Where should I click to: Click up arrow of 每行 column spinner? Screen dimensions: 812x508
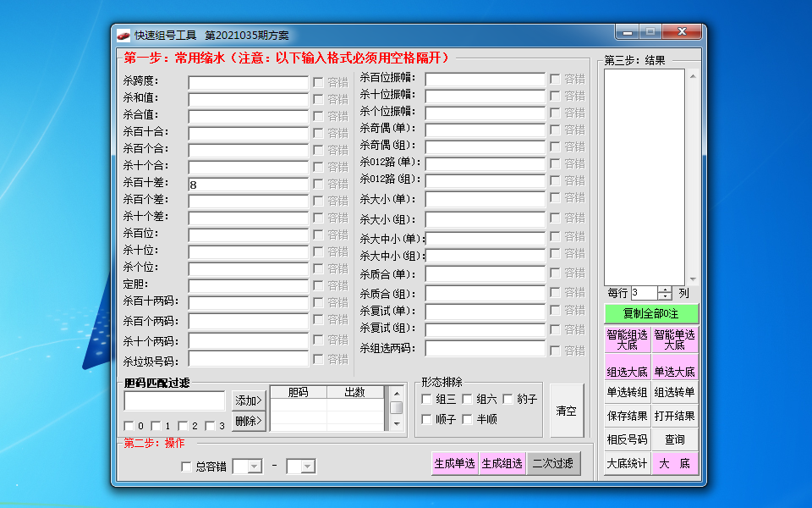tap(665, 290)
